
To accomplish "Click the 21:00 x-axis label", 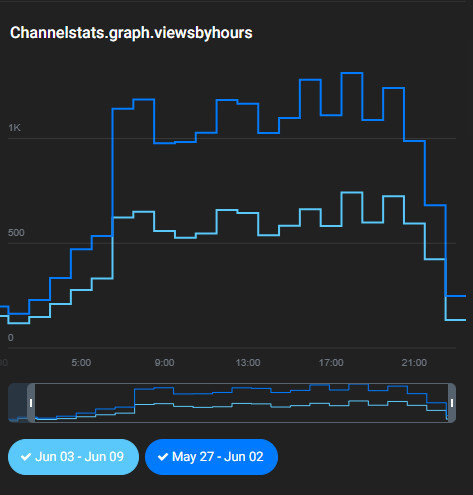I will click(x=414, y=363).
